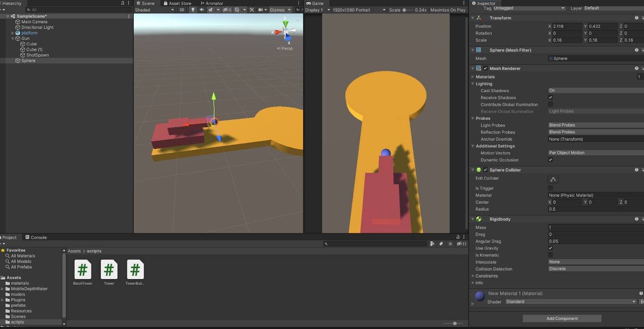Open the Tag Untagged dropdown
644x329 pixels.
(529, 8)
